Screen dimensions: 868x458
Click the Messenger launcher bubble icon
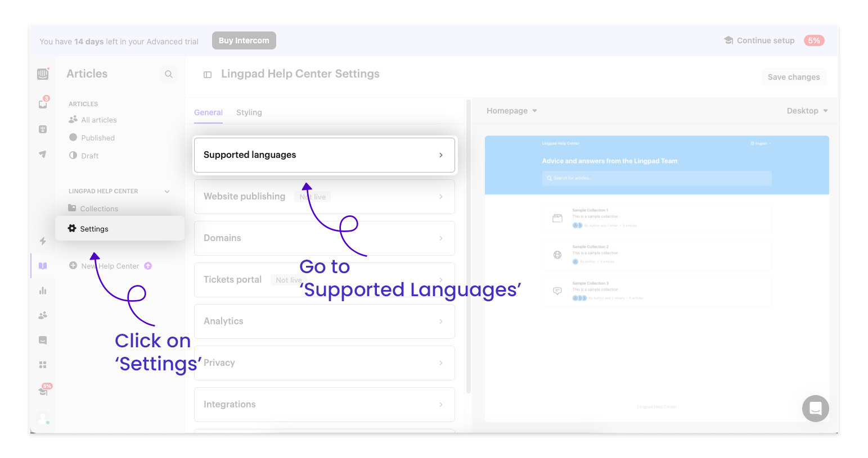point(816,409)
